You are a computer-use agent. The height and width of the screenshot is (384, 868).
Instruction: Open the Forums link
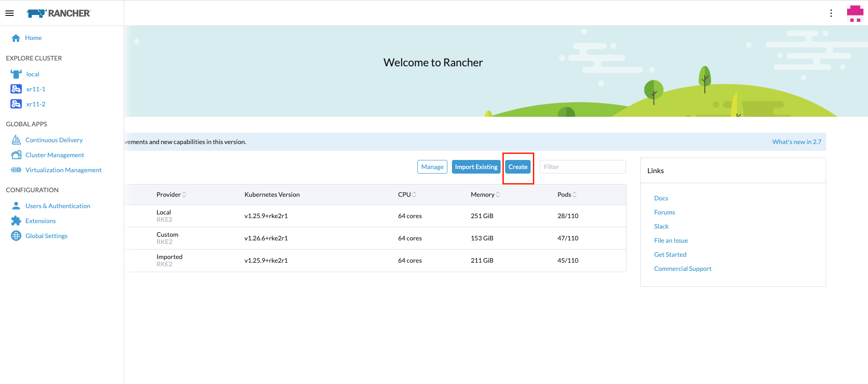[664, 212]
